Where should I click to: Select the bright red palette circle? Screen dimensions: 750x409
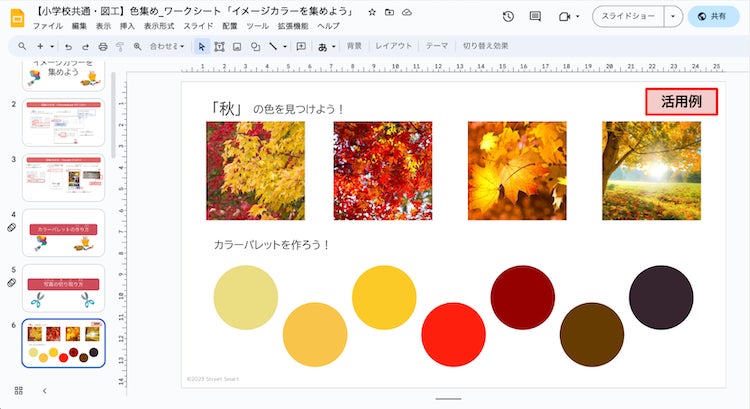(x=453, y=334)
